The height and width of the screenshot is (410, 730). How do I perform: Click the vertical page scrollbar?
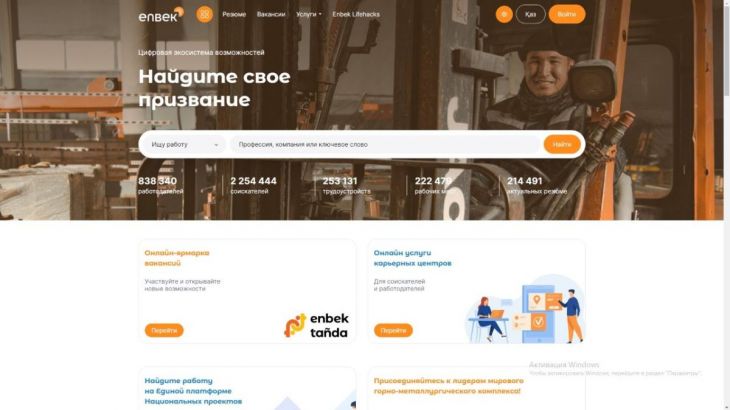coord(727,205)
